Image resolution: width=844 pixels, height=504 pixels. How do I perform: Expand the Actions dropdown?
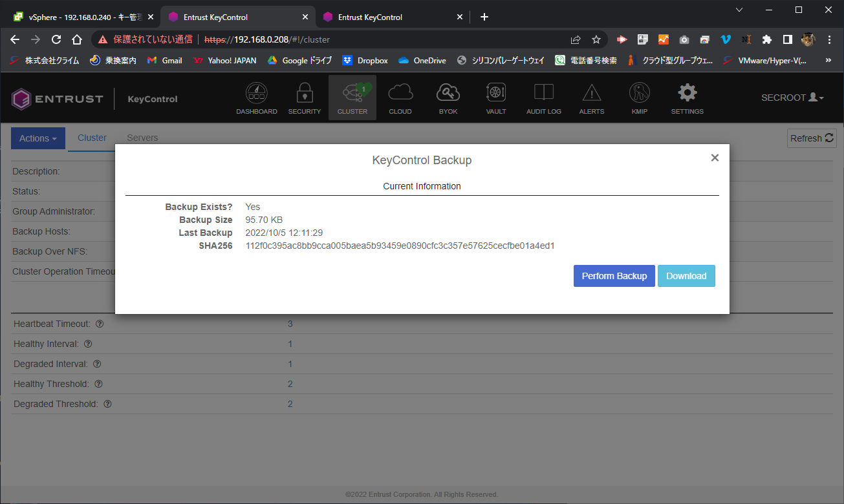point(38,138)
